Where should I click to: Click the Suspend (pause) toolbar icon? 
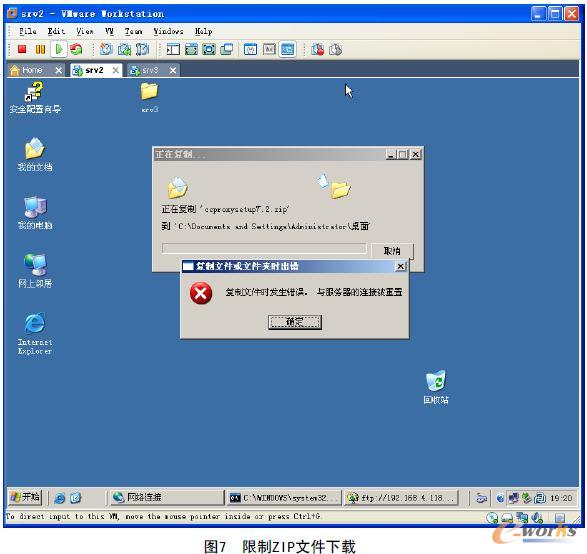click(x=40, y=49)
